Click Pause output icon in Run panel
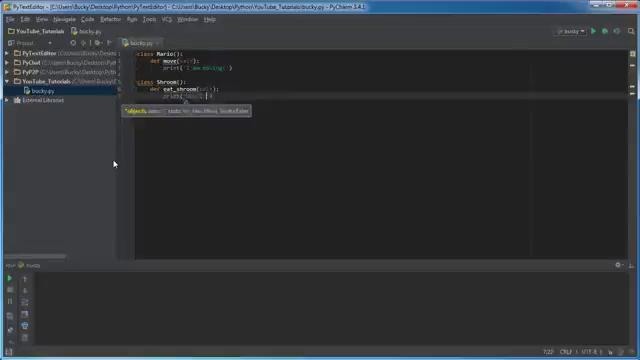This screenshot has height=360, width=640. [x=10, y=302]
